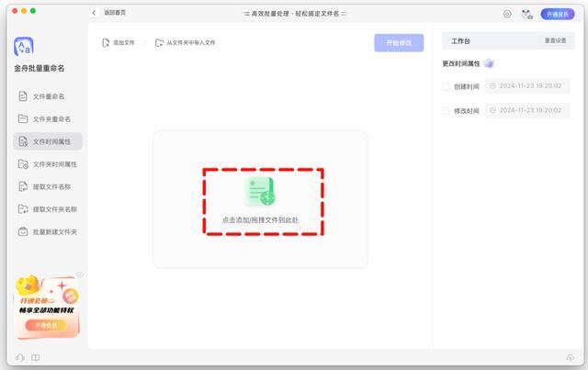Click the cloud icon in bottom-right corner
Image resolution: width=588 pixels, height=370 pixels.
pos(570,357)
